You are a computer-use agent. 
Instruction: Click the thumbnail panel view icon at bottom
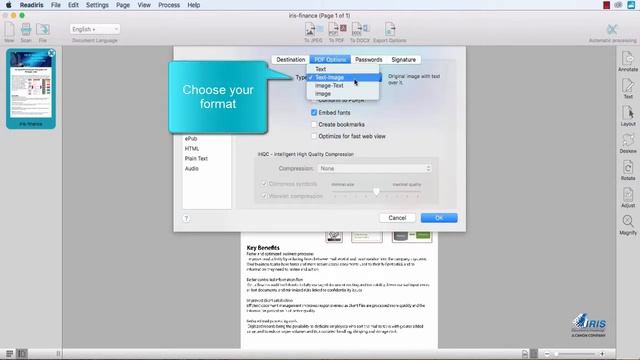click(22, 353)
